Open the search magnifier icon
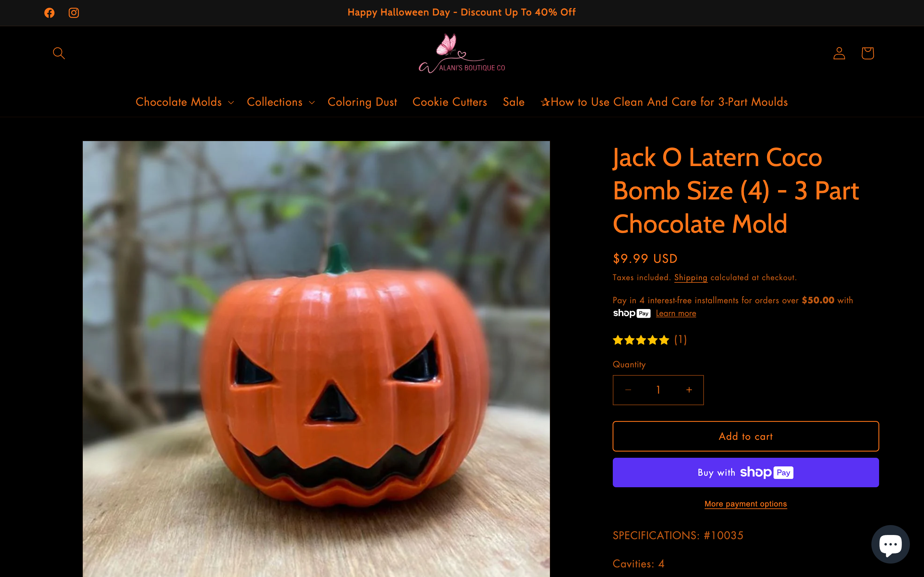 [59, 53]
